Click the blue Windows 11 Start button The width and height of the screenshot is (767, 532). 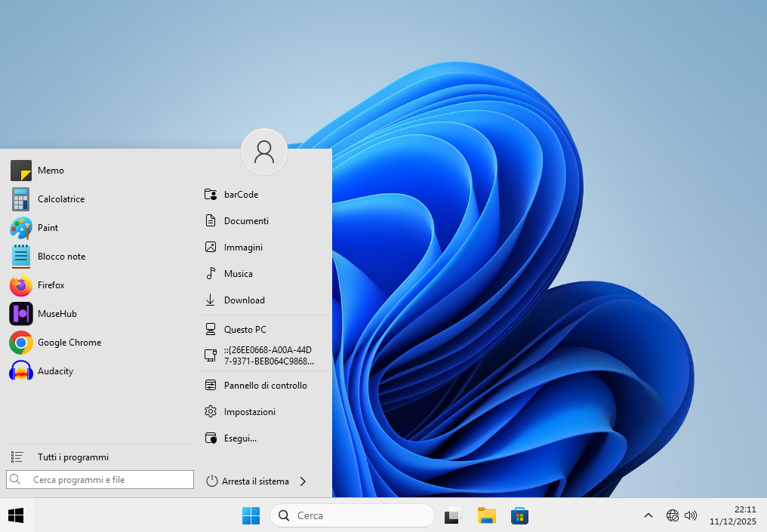pos(251,515)
